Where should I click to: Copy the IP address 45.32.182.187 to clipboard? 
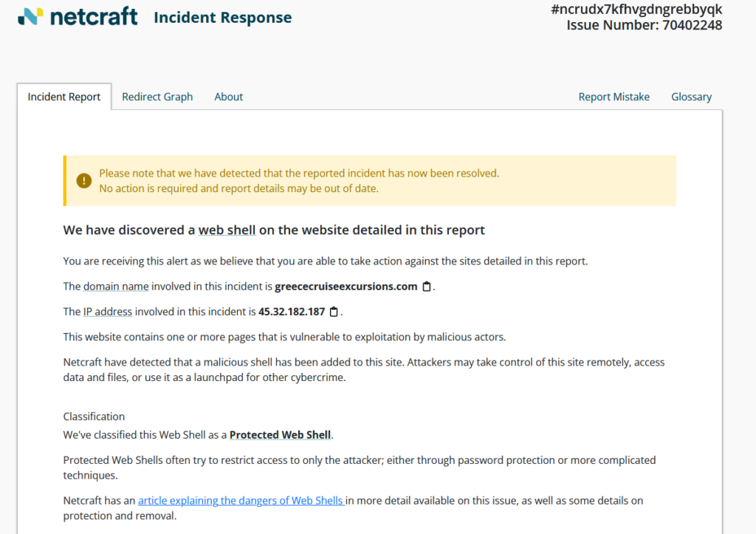coord(334,312)
